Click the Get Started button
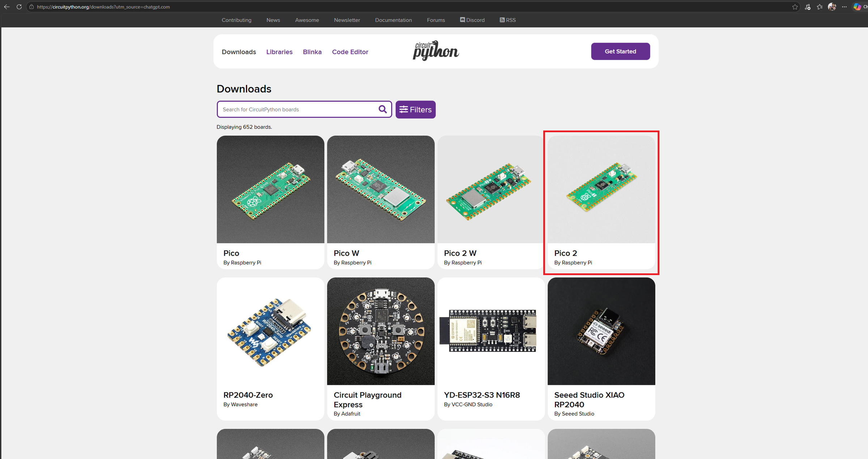 [621, 51]
